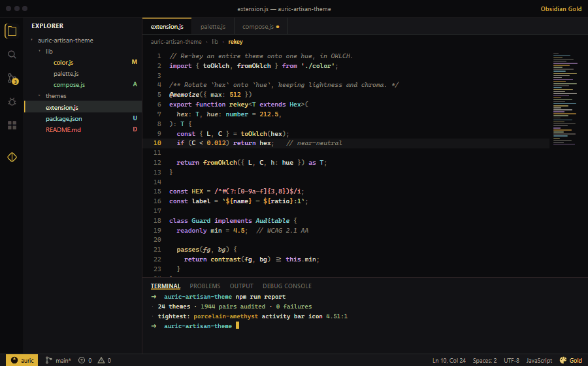This screenshot has height=366, width=588.
Task: Open Source Control with 3 changes badge
Action: coord(12,78)
